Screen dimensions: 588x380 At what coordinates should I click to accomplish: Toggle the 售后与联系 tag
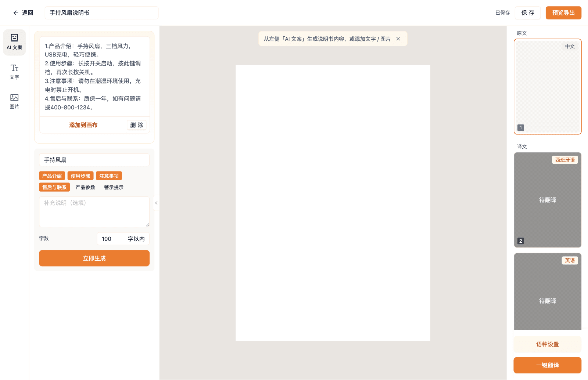tap(54, 187)
